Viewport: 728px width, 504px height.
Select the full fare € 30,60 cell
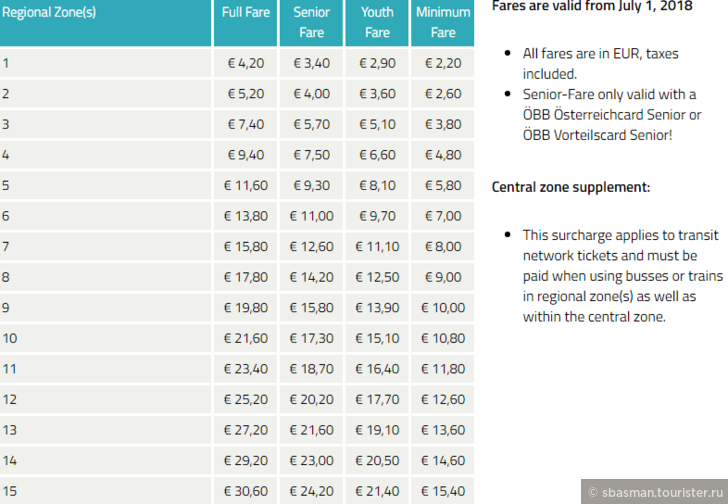coord(246,491)
